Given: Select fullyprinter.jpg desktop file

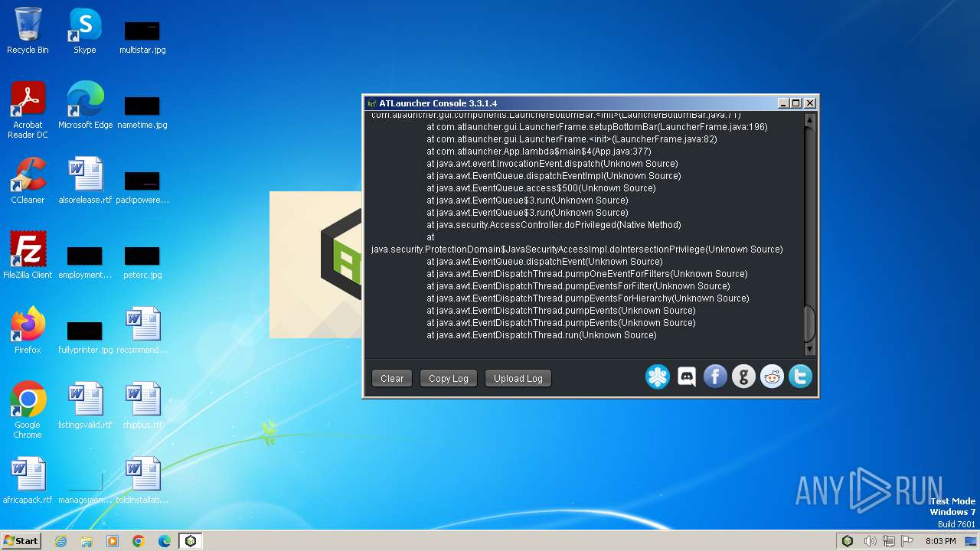Looking at the screenshot, I should point(85,337).
